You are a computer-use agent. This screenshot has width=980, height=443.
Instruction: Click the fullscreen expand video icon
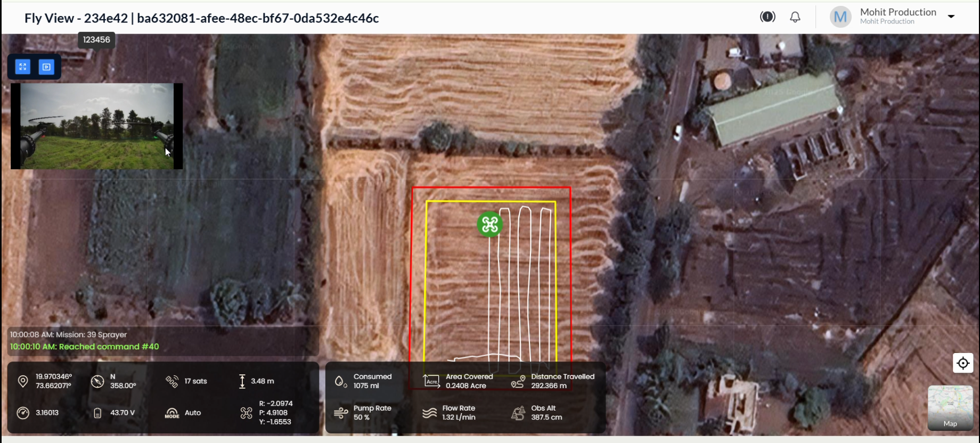[x=23, y=67]
